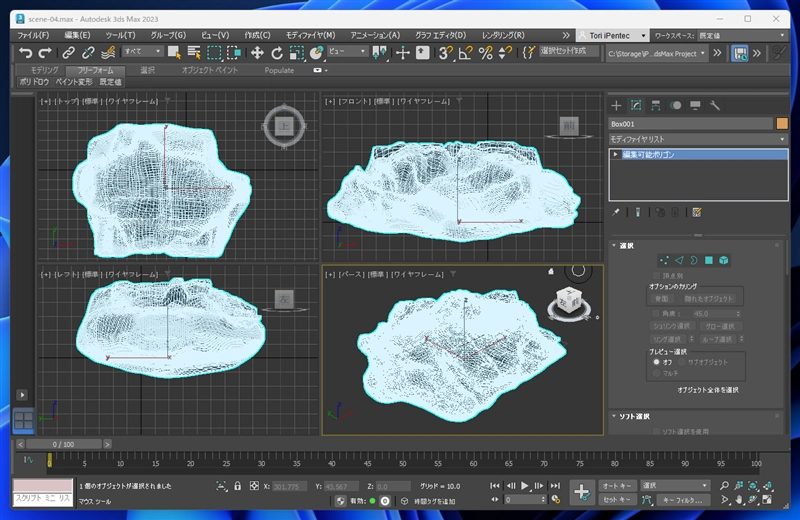Toggle the Percent Snap icon
This screenshot has height=520, width=800.
(485, 53)
